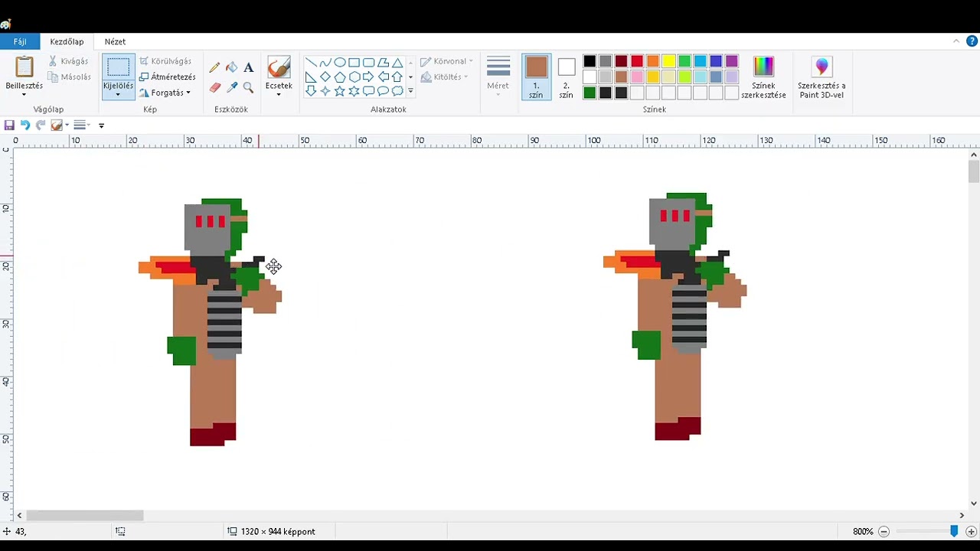This screenshot has height=551, width=980.
Task: Expand the Beillesztés dropdown arrow
Action: tap(24, 95)
